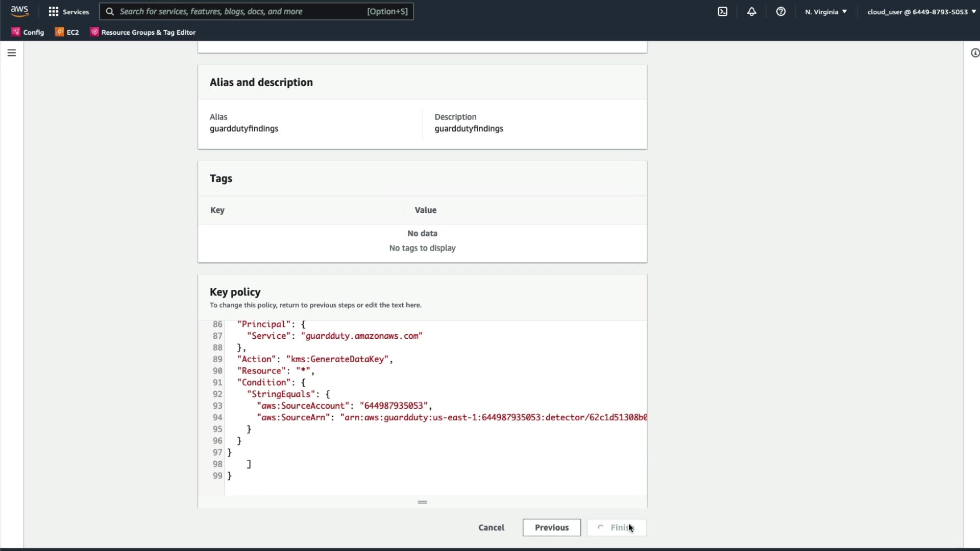This screenshot has width=980, height=551.
Task: Open the EC2 favorite shortcut
Action: [67, 32]
